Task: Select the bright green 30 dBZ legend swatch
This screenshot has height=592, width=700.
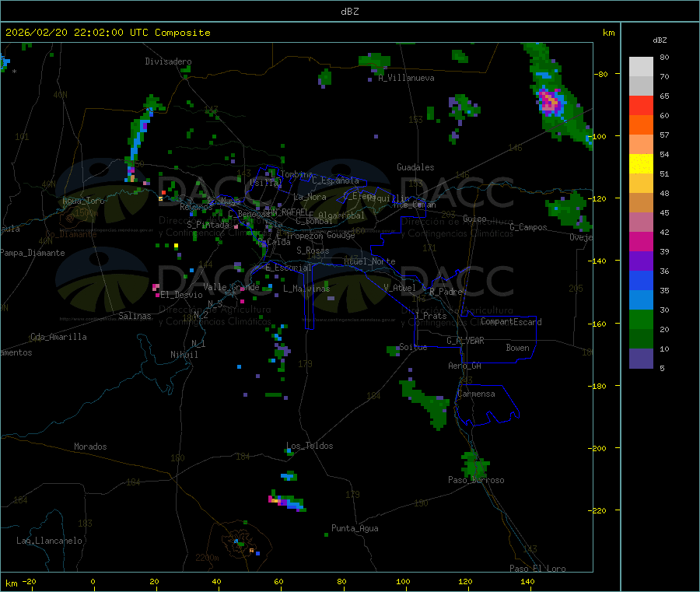Action: coord(641,319)
